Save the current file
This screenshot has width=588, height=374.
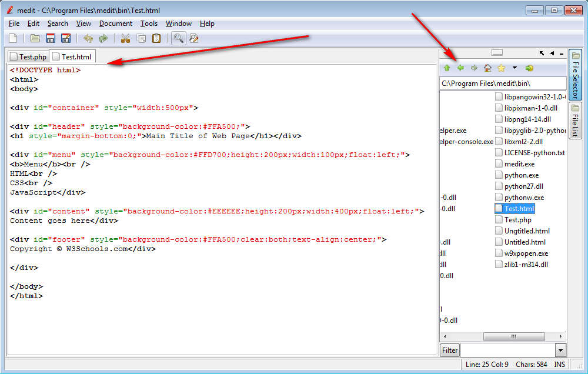51,38
